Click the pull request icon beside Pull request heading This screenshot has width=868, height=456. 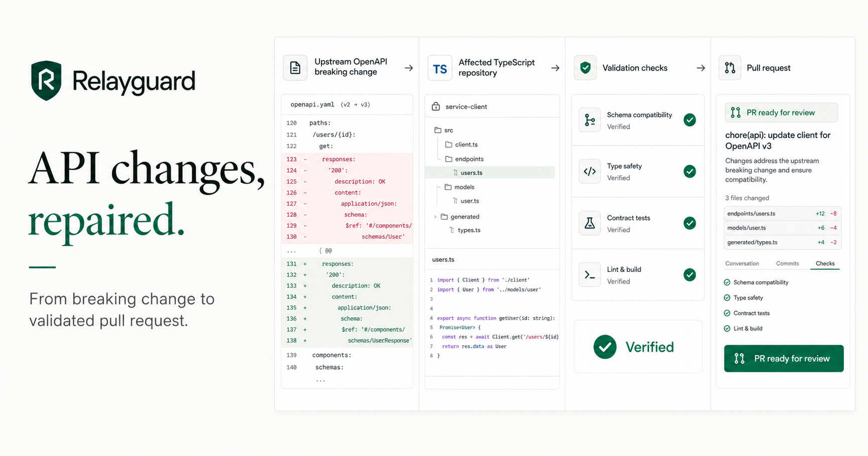pos(730,68)
